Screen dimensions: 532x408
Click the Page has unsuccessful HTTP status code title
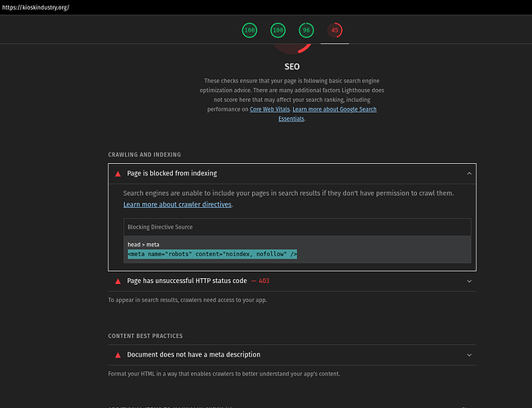pos(187,281)
